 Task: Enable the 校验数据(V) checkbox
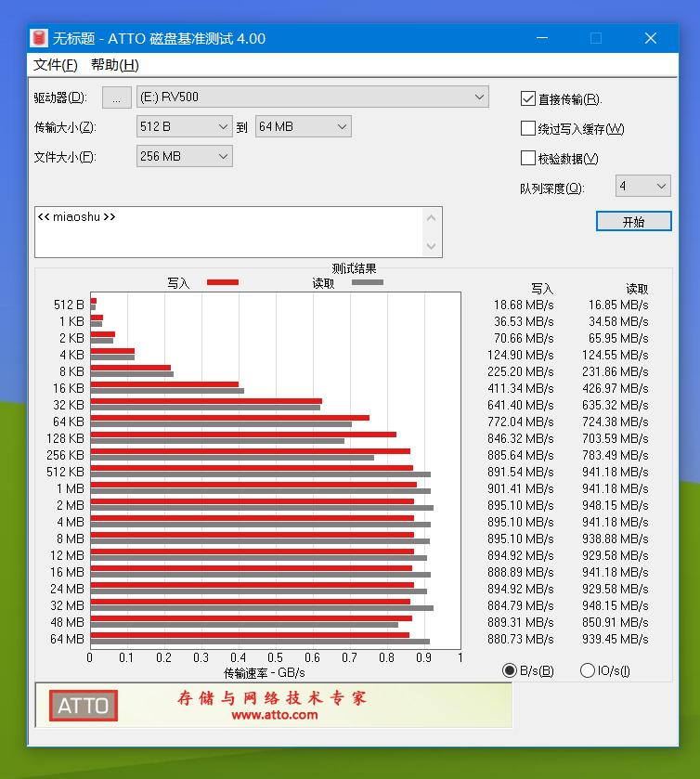(x=527, y=158)
